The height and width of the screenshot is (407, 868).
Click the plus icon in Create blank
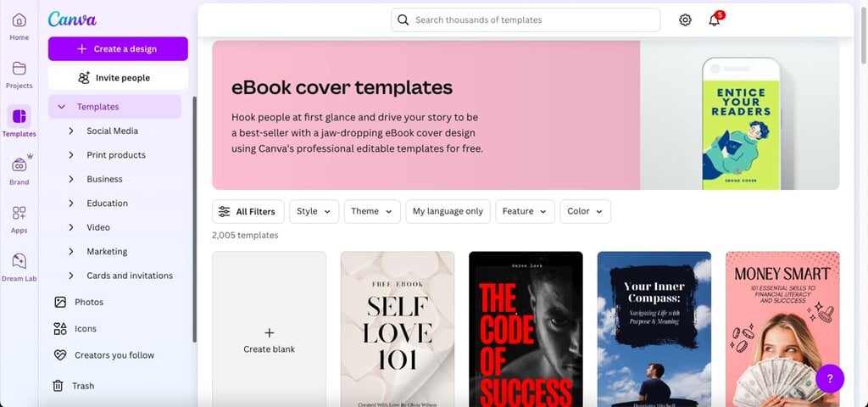click(269, 332)
